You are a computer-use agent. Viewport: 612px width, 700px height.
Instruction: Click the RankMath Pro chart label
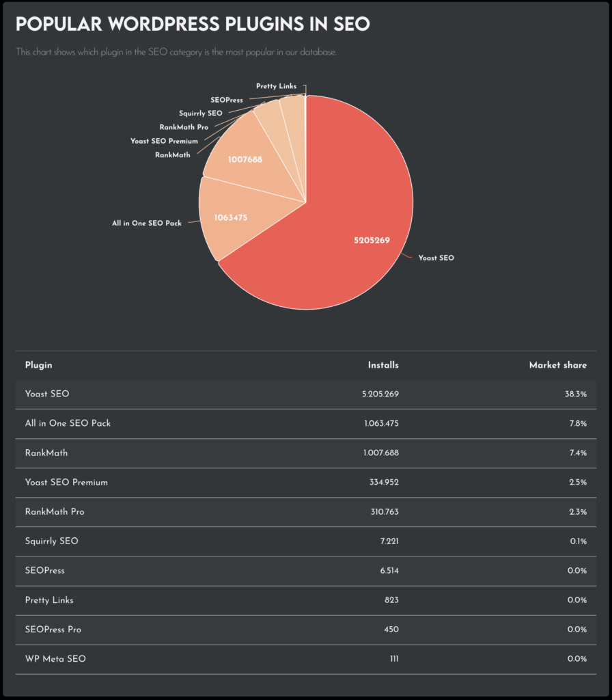[x=184, y=127]
